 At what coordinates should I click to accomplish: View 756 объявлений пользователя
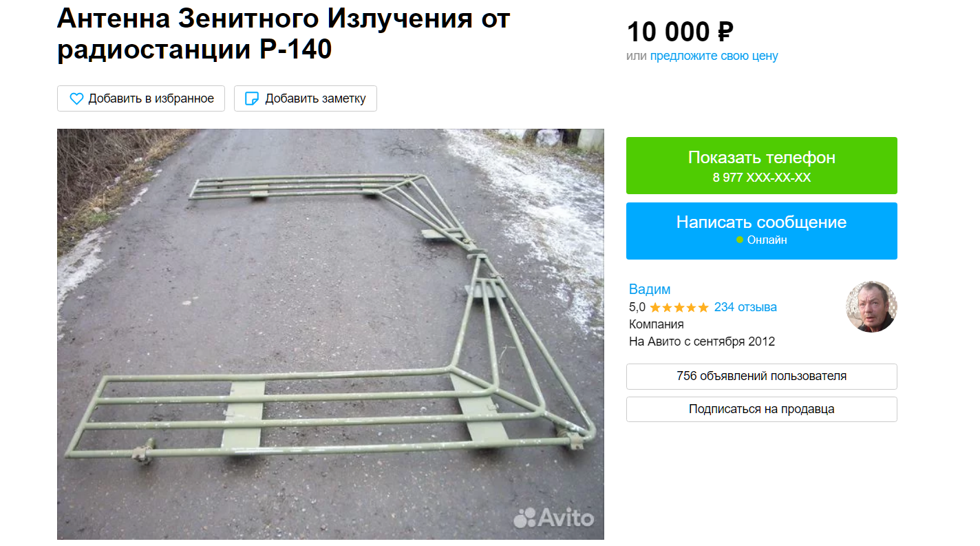[x=762, y=377]
